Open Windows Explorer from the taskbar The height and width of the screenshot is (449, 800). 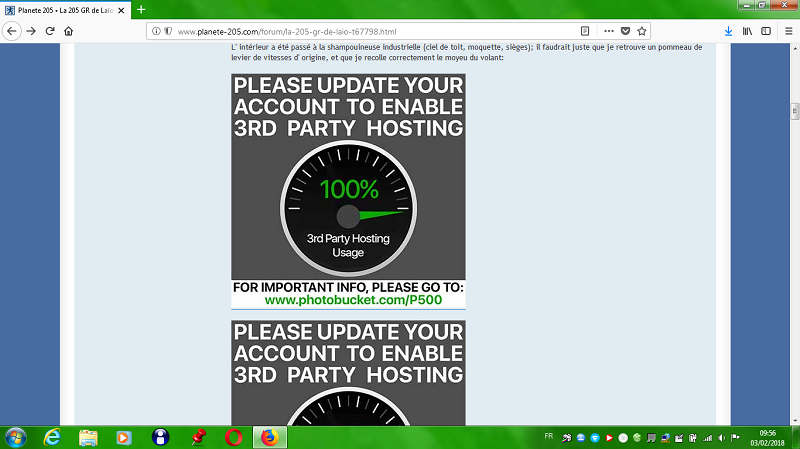[x=88, y=438]
